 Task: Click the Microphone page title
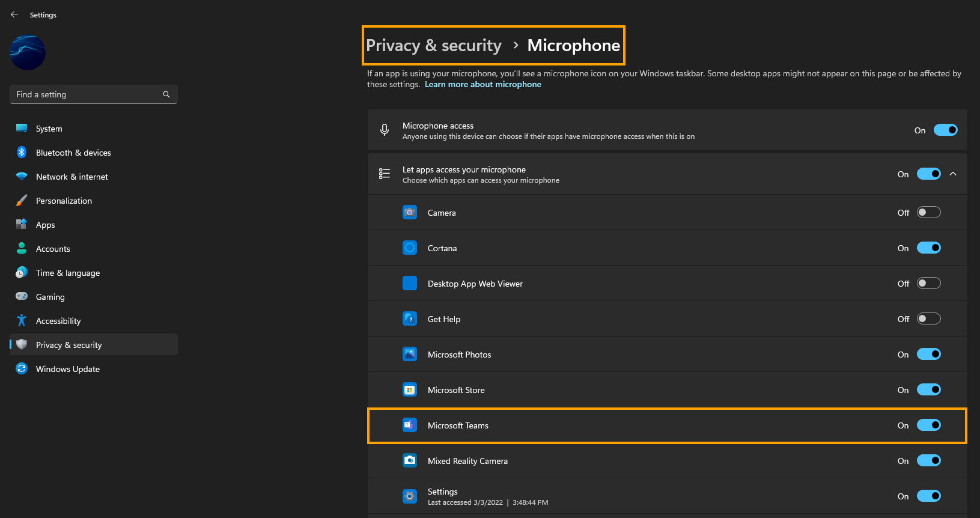click(x=574, y=46)
